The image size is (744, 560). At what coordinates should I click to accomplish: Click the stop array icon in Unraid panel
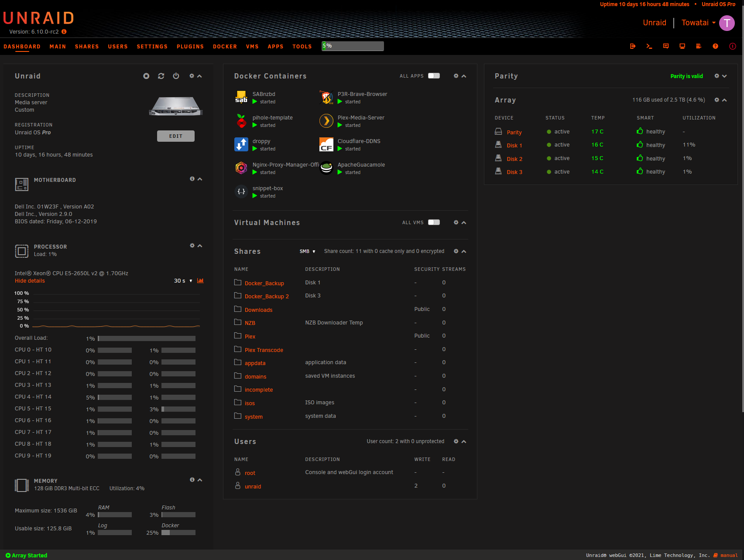point(146,76)
